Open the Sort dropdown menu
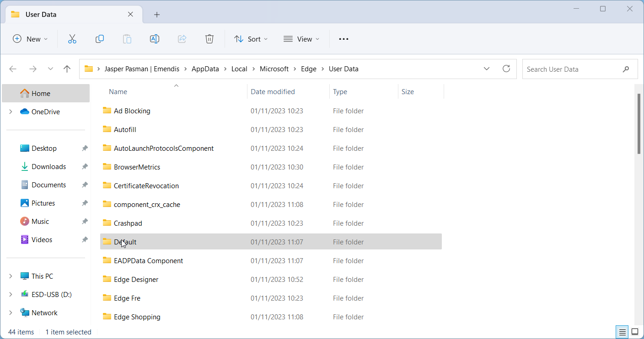Image resolution: width=644 pixels, height=339 pixels. (251, 39)
